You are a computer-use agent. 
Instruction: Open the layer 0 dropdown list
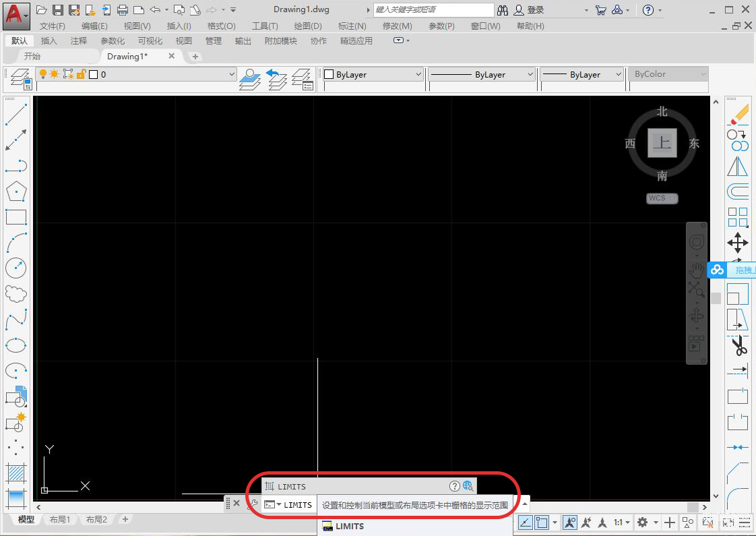click(x=231, y=74)
